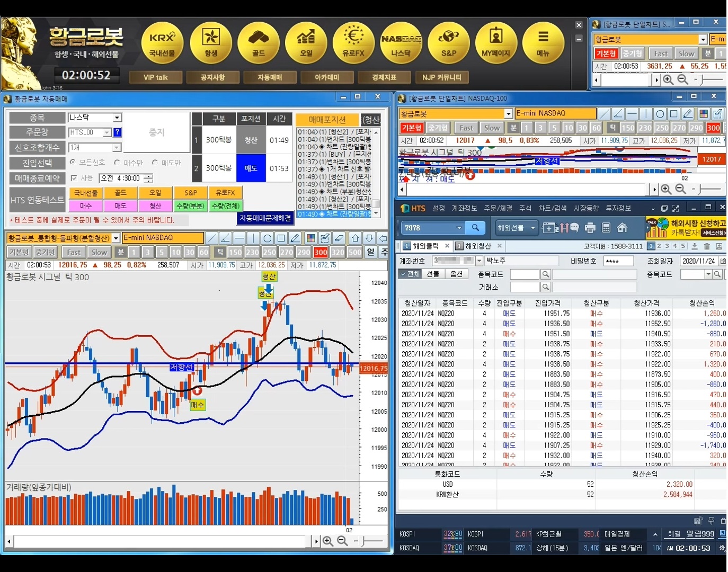This screenshot has width=728, height=572.
Task: Open the 오일 (oil) round icon
Action: (x=306, y=42)
